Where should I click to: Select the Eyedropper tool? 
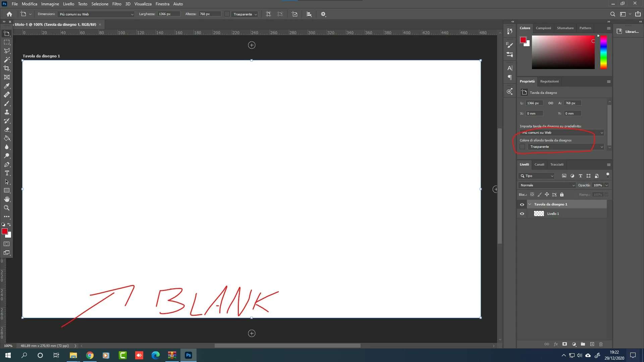(x=7, y=86)
